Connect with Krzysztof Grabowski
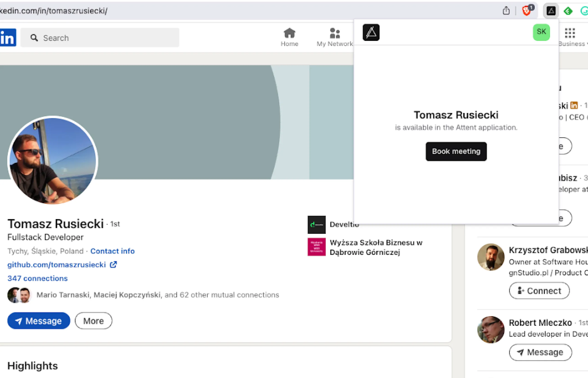588x378 pixels. click(x=539, y=291)
